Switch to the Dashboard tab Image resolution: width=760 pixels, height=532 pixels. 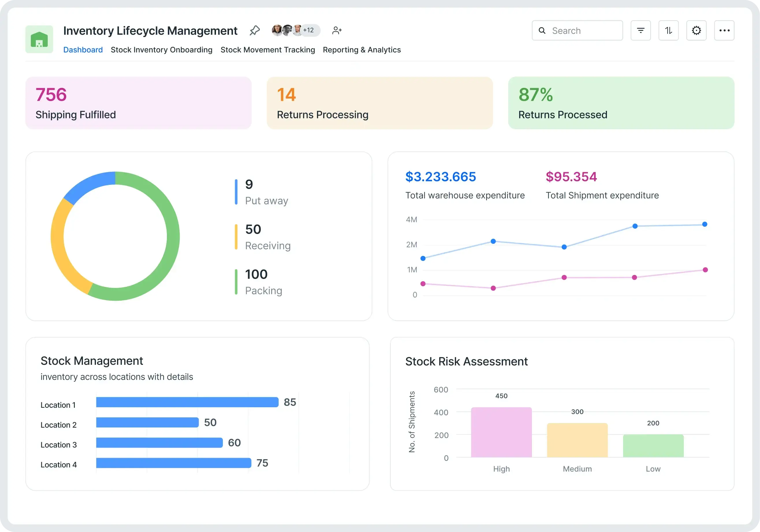83,50
